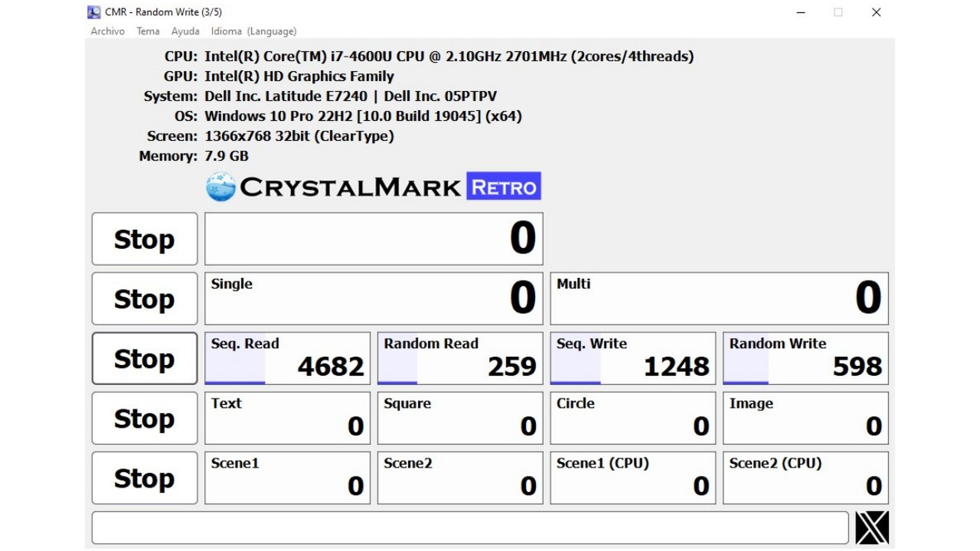Click the Circle score cell
This screenshot has width=980, height=551.
coord(633,418)
